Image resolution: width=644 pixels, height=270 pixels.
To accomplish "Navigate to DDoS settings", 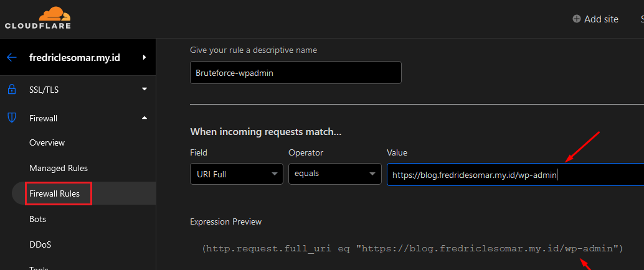I will pos(39,244).
